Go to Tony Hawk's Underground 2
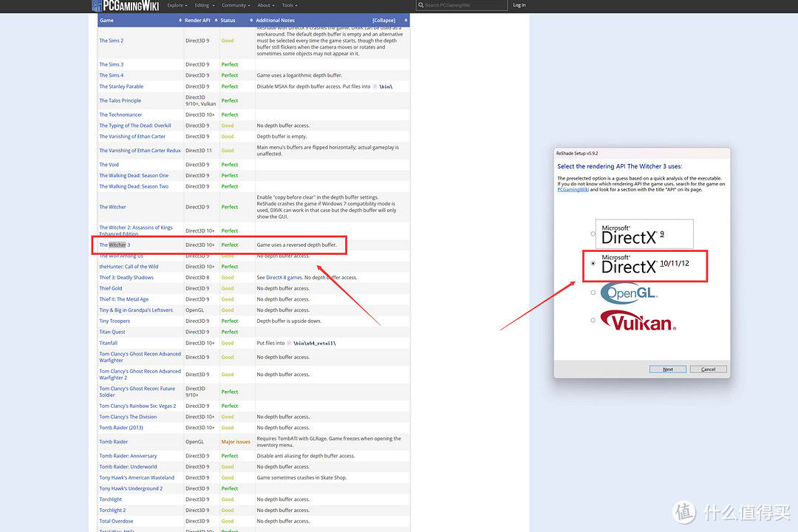Viewport: 798px width, 532px height. [131, 488]
